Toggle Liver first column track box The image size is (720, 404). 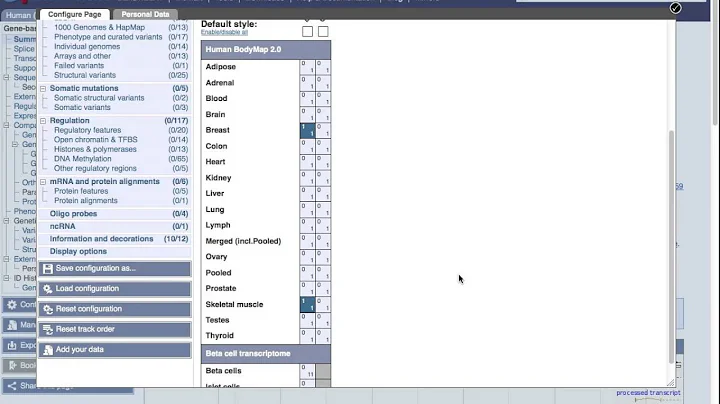coord(308,193)
